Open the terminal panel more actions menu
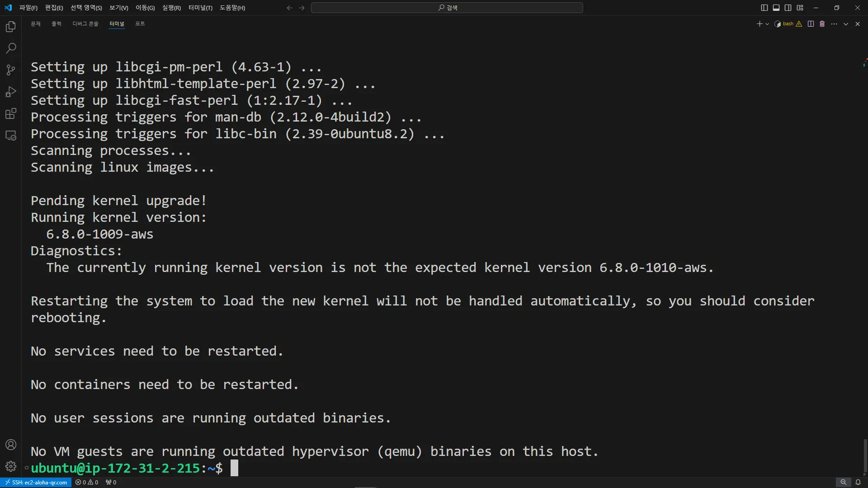The width and height of the screenshot is (868, 488). coord(834,24)
